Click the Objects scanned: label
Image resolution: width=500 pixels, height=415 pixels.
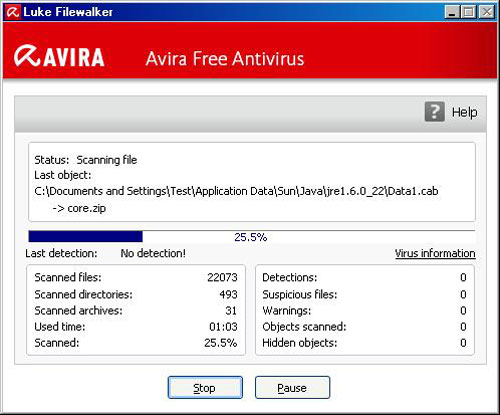click(x=304, y=327)
